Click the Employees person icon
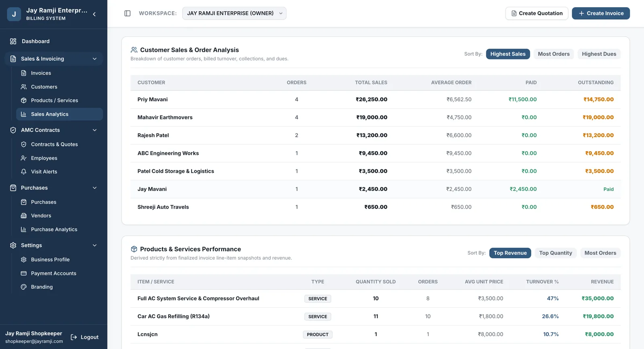644x349 pixels. click(x=24, y=158)
